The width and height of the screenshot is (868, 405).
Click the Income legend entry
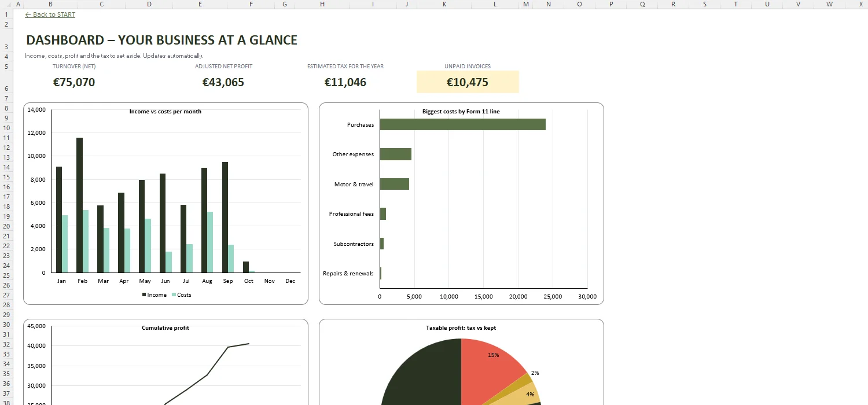point(155,294)
